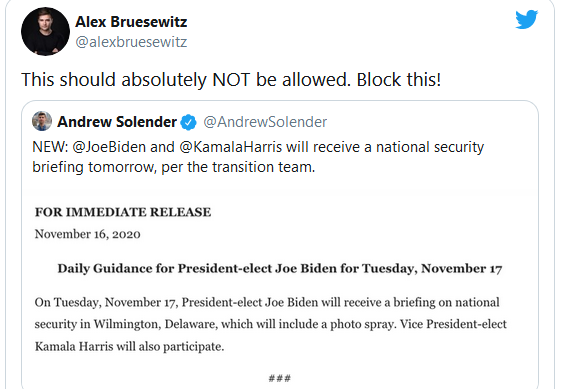
Task: Click the 'This should absolutely NOT be allowed' text
Action: click(x=186, y=80)
